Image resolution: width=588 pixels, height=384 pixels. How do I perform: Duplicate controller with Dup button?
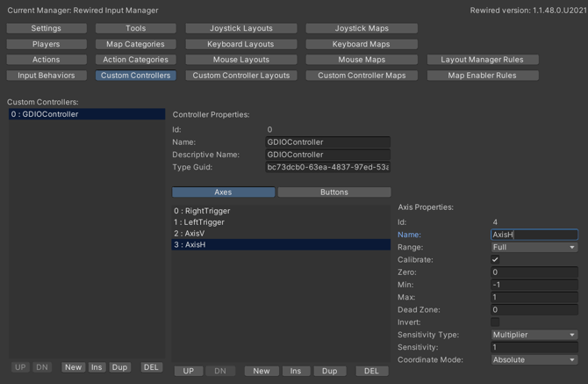(x=119, y=367)
